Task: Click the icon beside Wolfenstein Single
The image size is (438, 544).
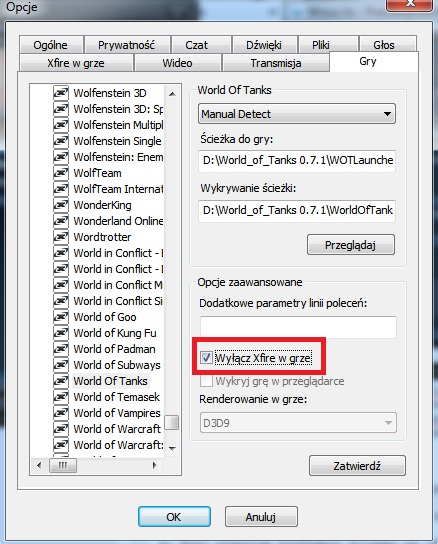Action: click(61, 141)
